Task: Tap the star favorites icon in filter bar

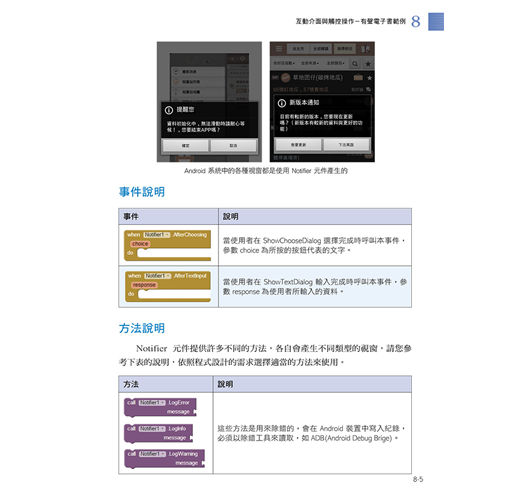Action: pyautogui.click(x=368, y=63)
